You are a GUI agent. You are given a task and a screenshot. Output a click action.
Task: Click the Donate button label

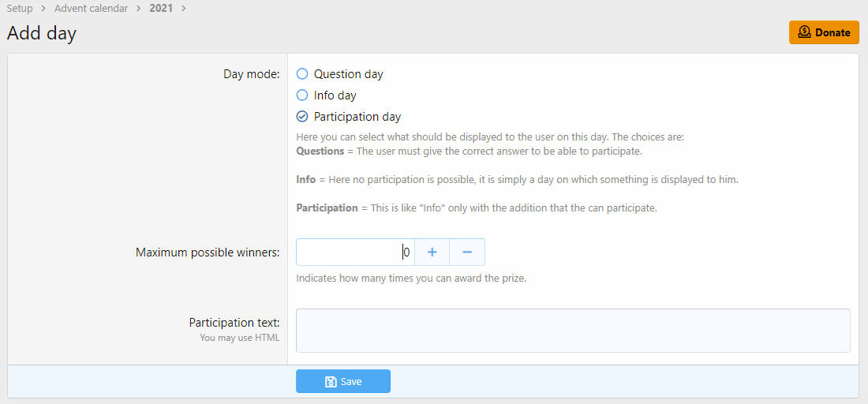(x=832, y=32)
